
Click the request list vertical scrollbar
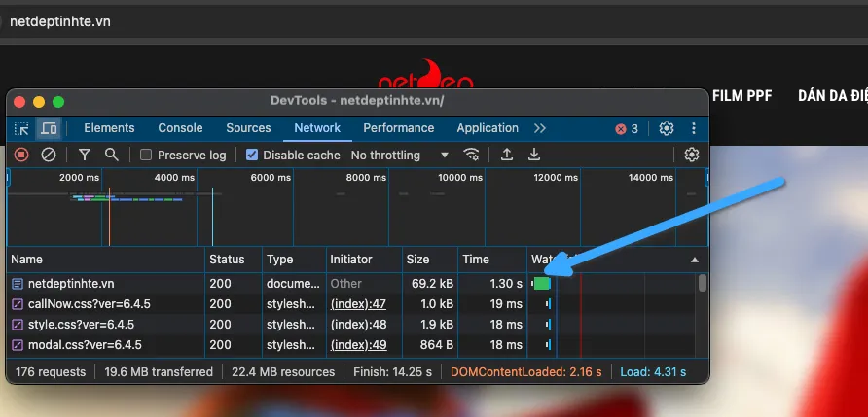click(x=703, y=283)
